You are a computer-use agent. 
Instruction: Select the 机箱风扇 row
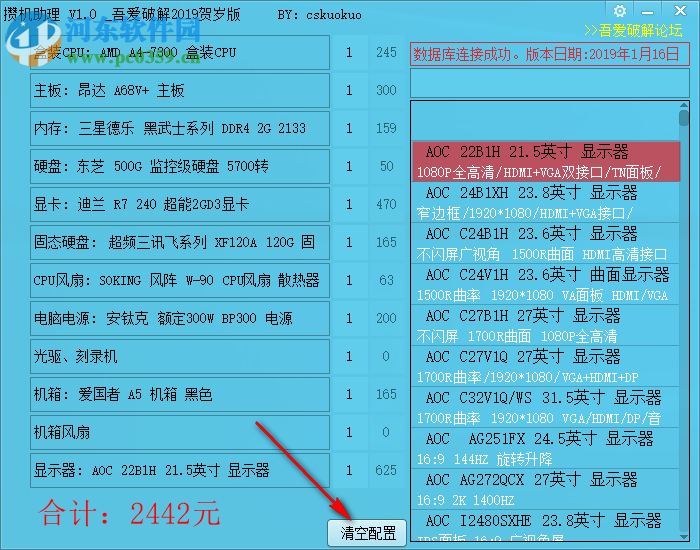pos(180,432)
